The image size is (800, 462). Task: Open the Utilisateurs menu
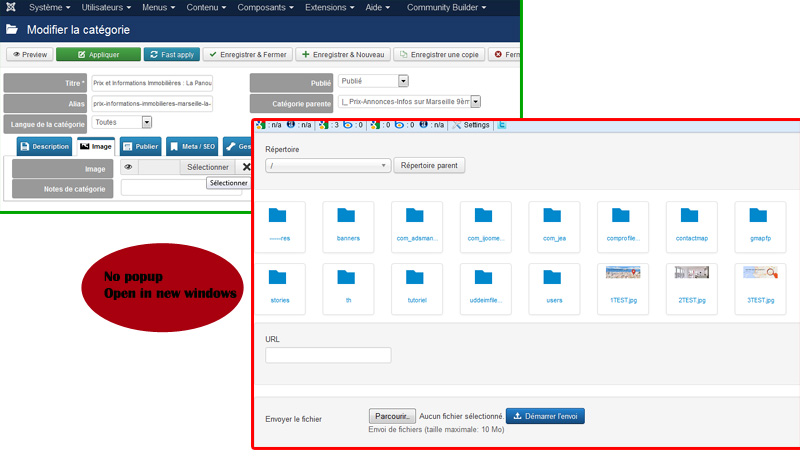click(x=106, y=7)
